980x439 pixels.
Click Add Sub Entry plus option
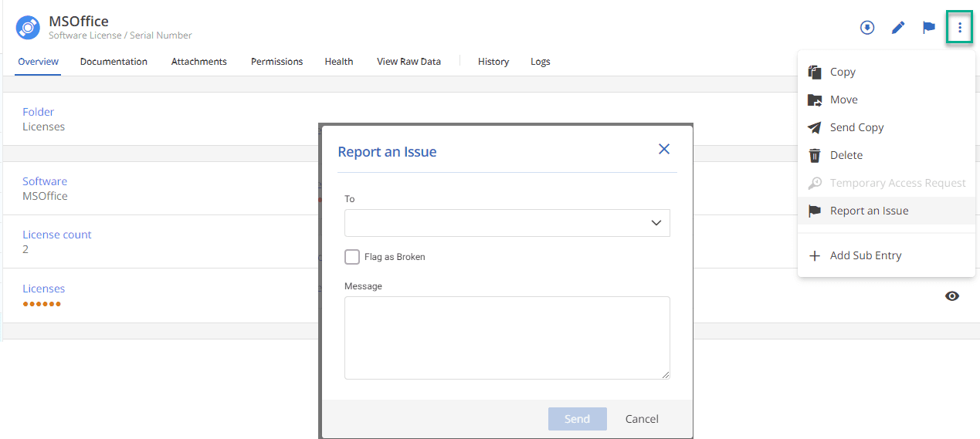pyautogui.click(x=865, y=255)
